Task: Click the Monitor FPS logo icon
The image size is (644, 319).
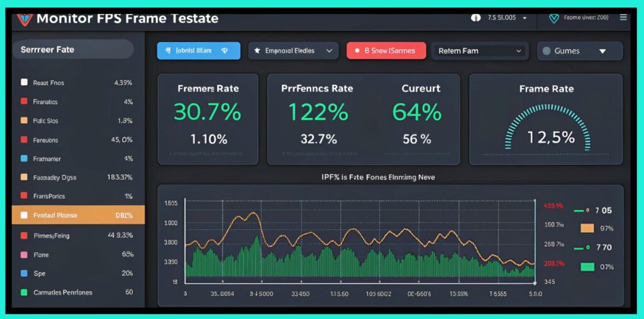Action: (x=23, y=18)
